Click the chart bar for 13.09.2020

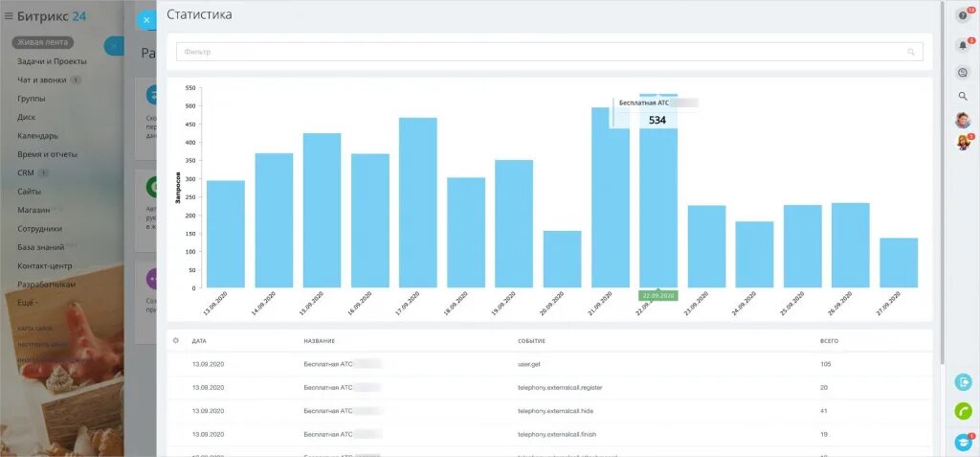click(226, 234)
